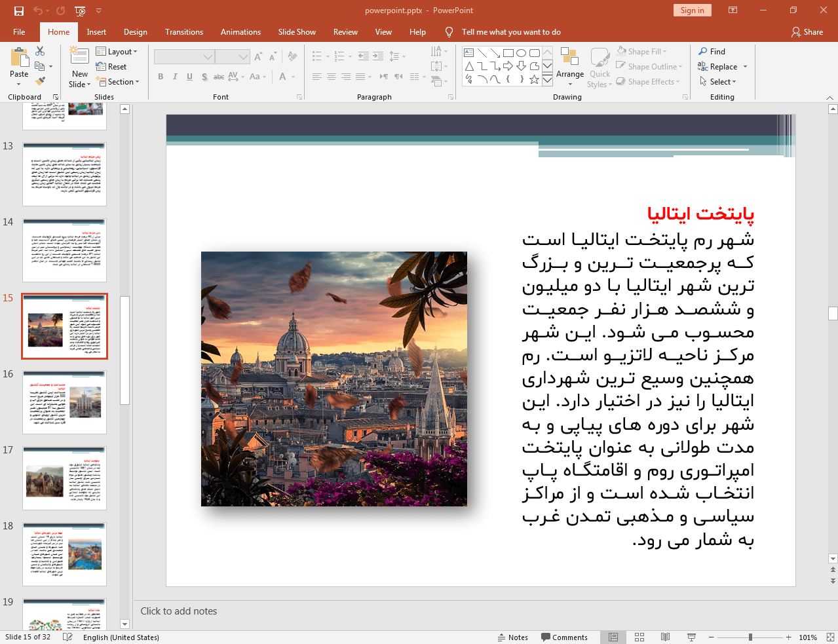
Task: Switch to the Design tab
Action: coord(136,31)
